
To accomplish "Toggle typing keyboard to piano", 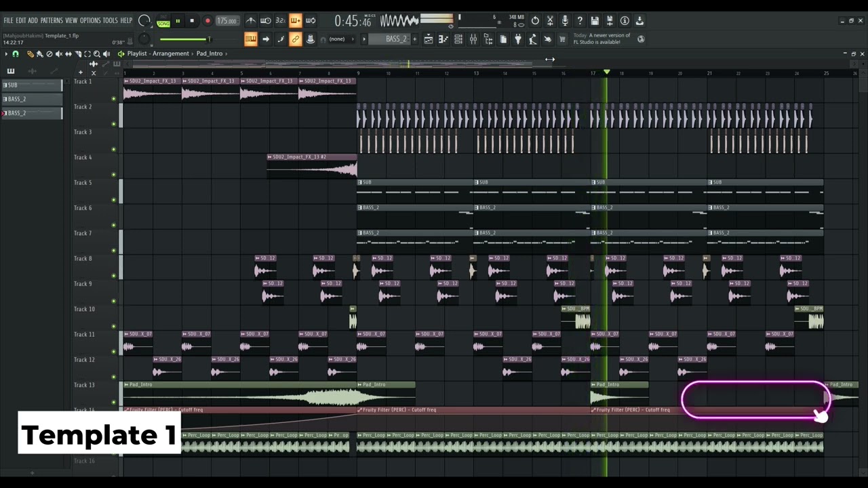I will tap(251, 39).
